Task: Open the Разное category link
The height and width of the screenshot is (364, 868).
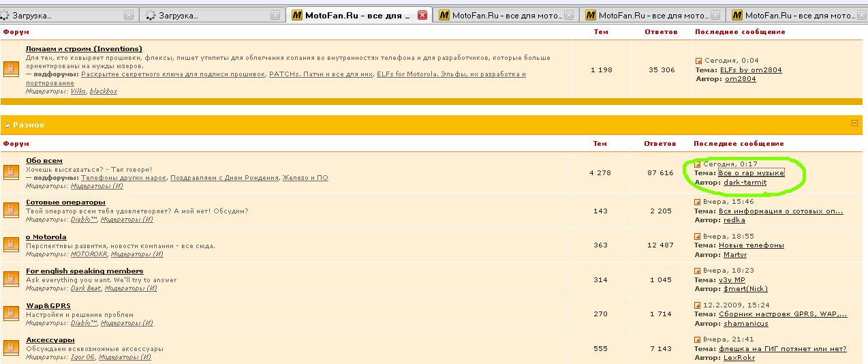Action: pyautogui.click(x=29, y=125)
